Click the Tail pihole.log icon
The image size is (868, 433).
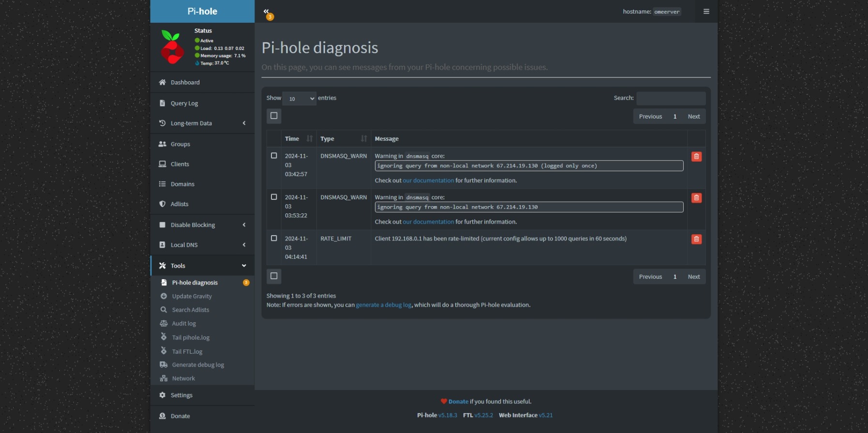coord(164,337)
